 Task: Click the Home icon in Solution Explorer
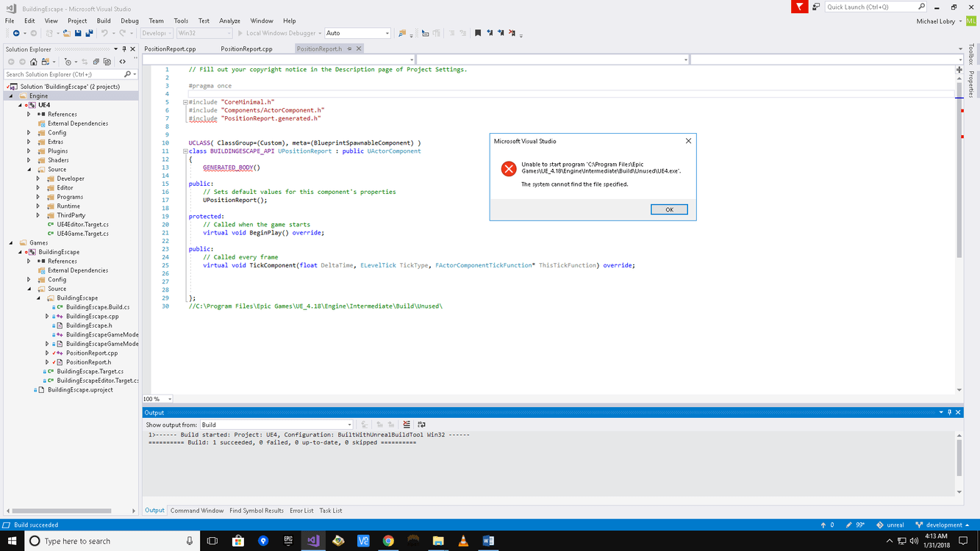point(34,62)
